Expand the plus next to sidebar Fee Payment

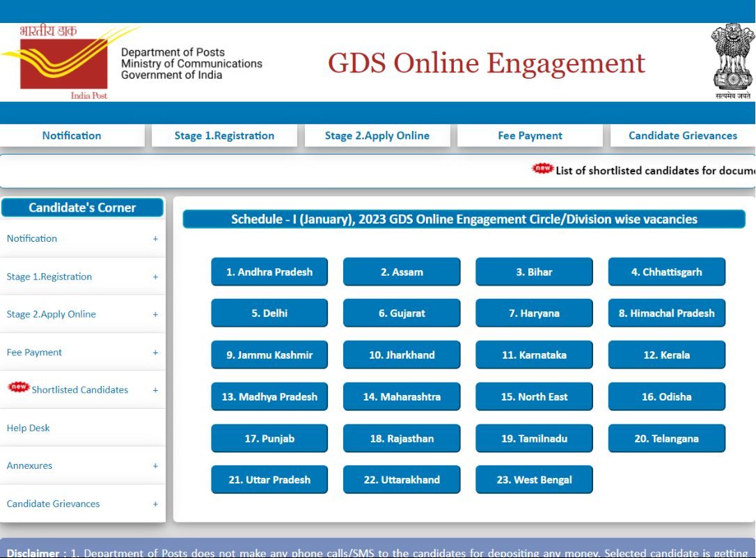[155, 352]
